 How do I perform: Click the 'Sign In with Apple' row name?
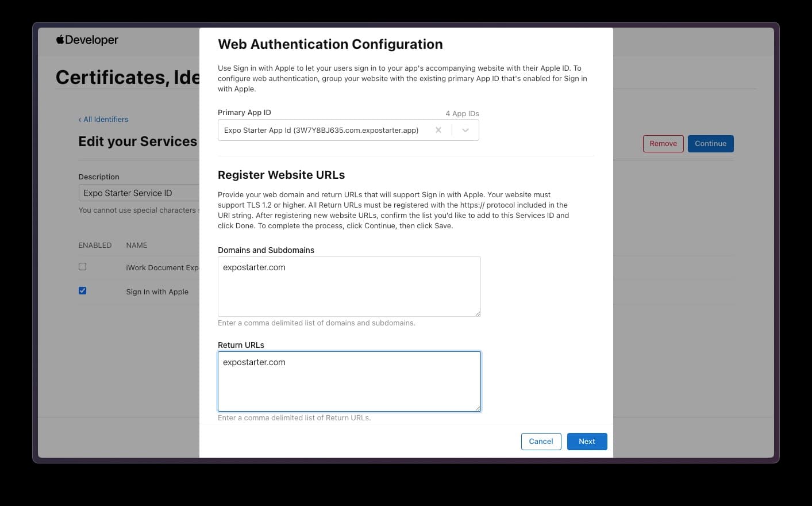[x=157, y=292]
